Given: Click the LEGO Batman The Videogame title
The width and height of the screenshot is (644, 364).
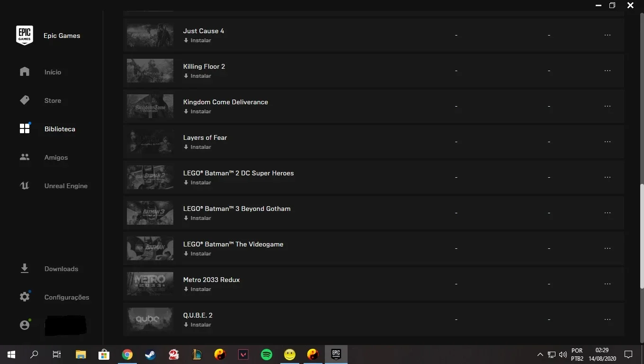Looking at the screenshot, I should click(x=233, y=244).
